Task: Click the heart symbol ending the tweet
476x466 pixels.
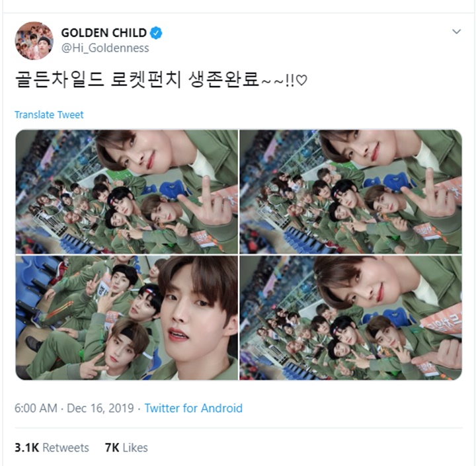Action: 301,80
